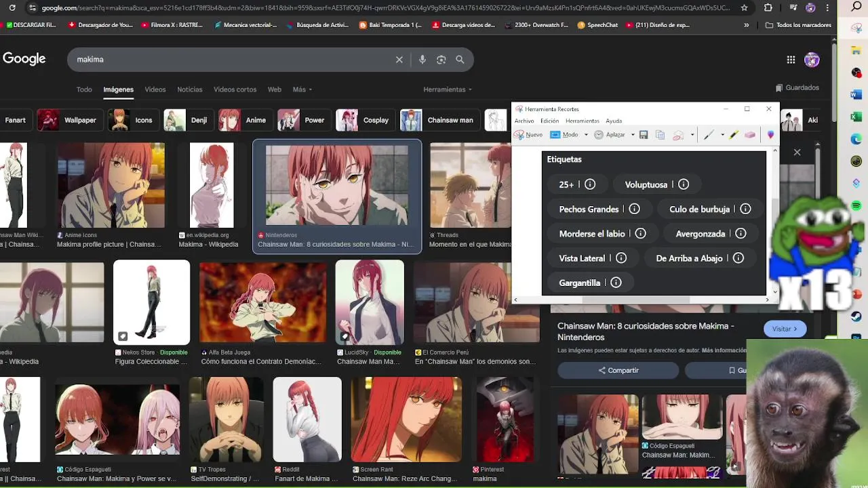868x488 pixels.
Task: Close the image preview side panel
Action: [x=797, y=152]
